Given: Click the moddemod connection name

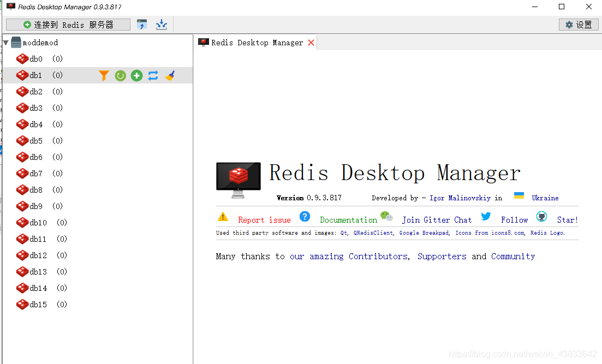Looking at the screenshot, I should point(40,43).
